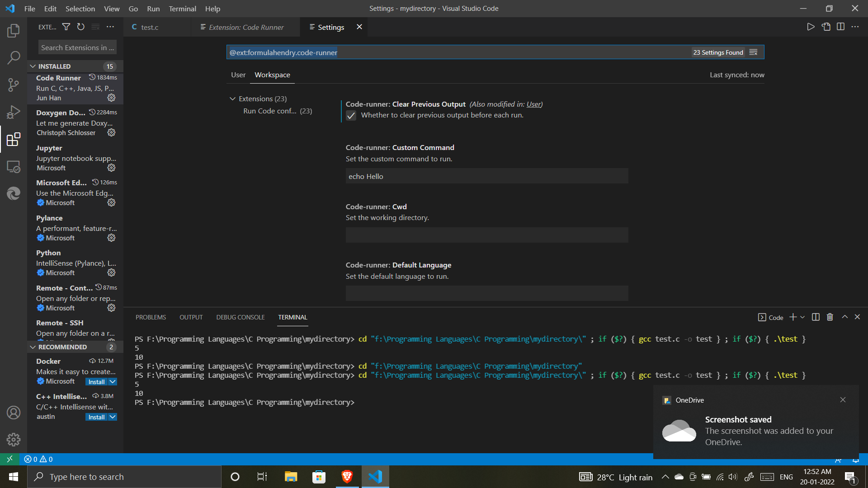The width and height of the screenshot is (868, 488).
Task: Filter extensions using the funnel icon
Action: 66,27
